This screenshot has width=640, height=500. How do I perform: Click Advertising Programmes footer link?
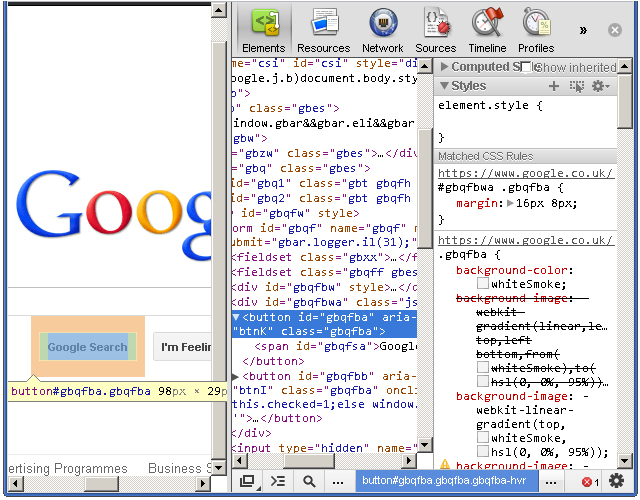click(x=68, y=468)
